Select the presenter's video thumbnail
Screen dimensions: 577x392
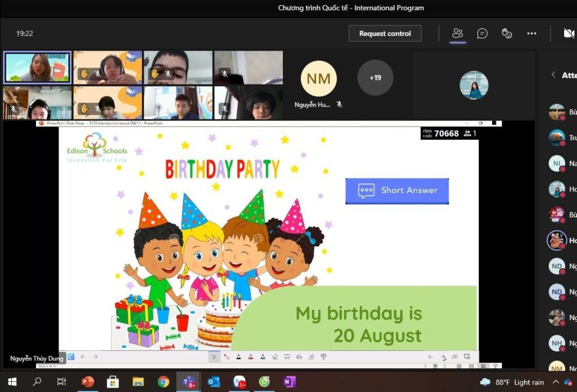coord(37,67)
